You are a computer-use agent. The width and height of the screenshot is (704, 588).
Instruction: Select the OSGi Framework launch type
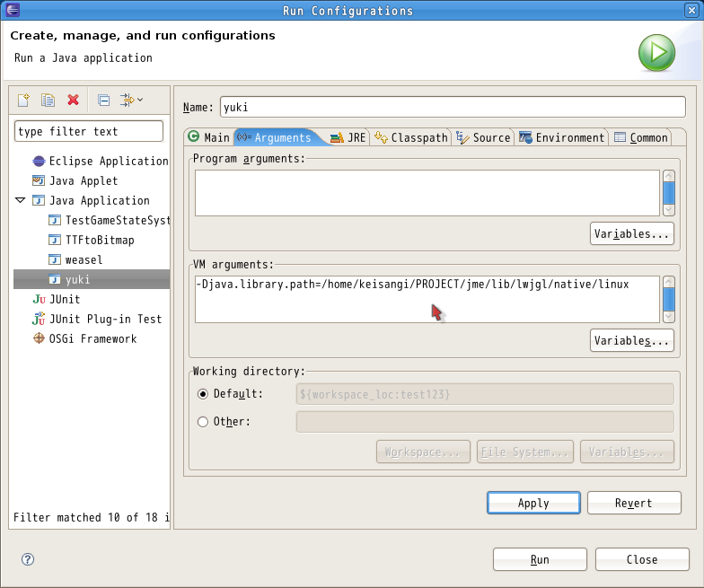[x=92, y=339]
